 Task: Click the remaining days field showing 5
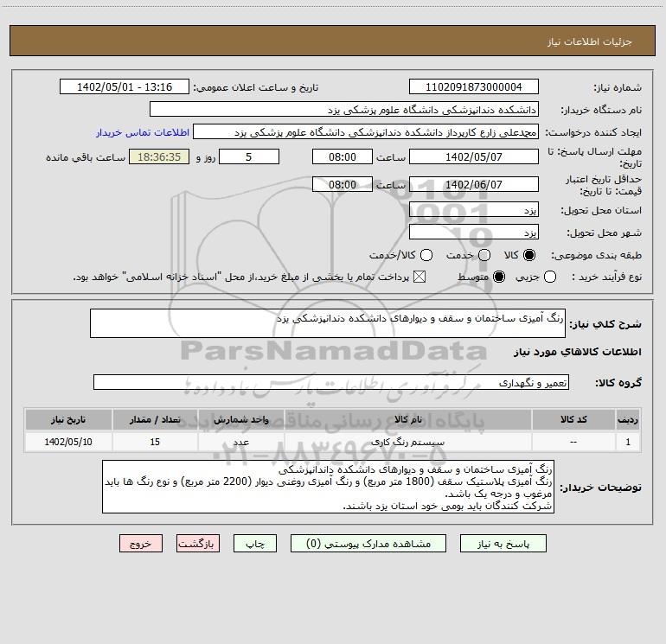point(249,157)
